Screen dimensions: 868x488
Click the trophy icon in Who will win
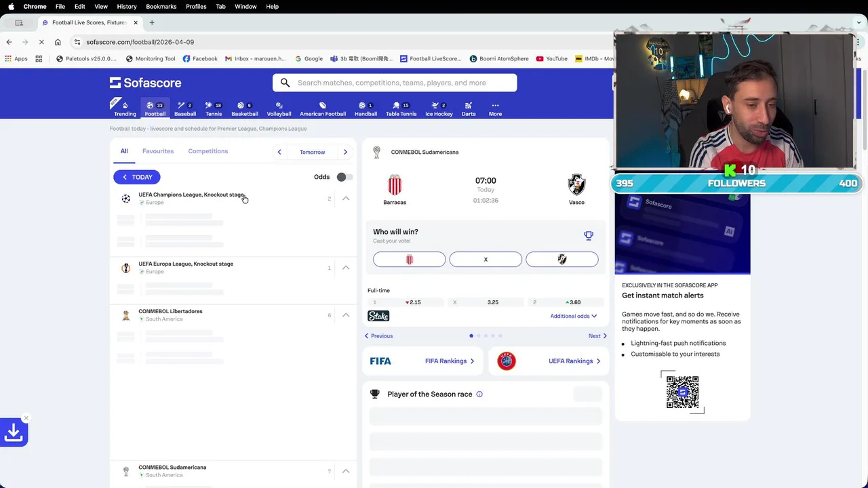pos(589,236)
